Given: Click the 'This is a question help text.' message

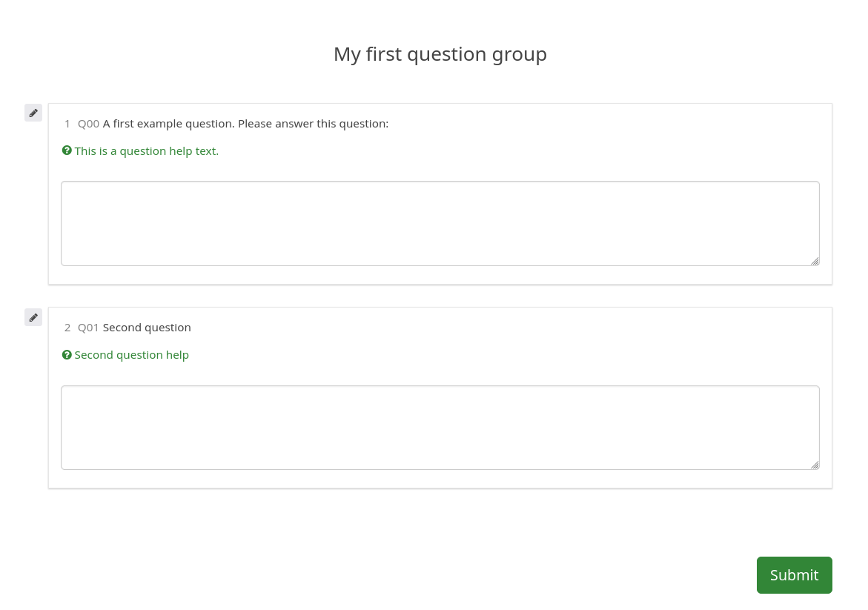Looking at the screenshot, I should (x=147, y=151).
